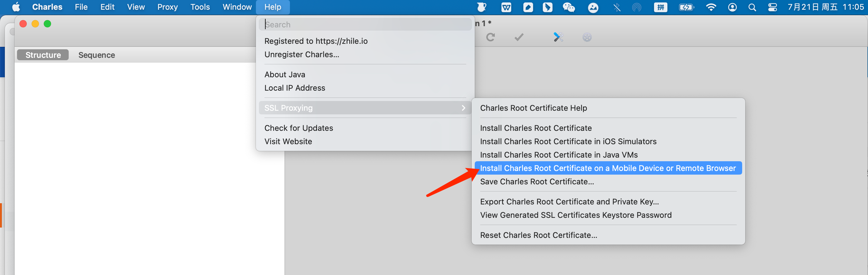The width and height of the screenshot is (868, 275).
Task: Switch to the Structure tab
Action: pyautogui.click(x=43, y=55)
